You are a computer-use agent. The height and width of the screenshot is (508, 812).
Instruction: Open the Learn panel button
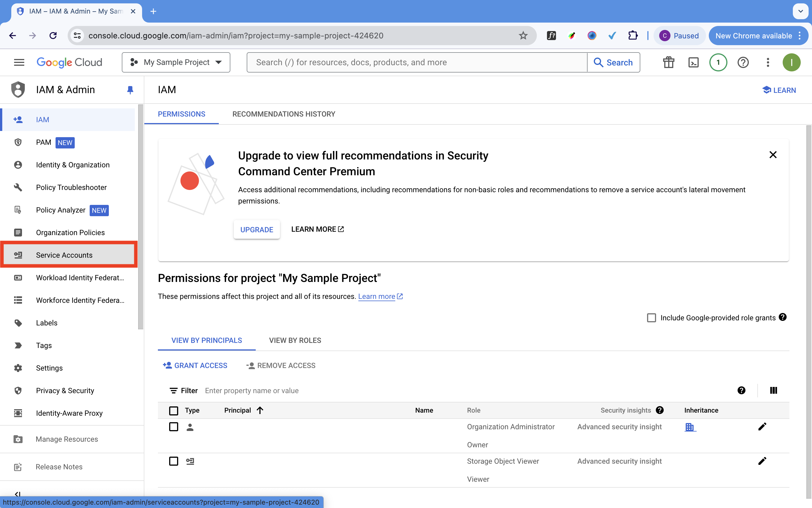[x=779, y=90]
